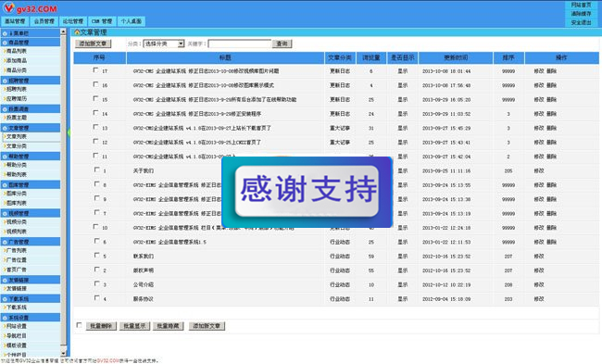Click 网站首页 in top-right menu
Screen dimensions: 602x364
[x=581, y=5]
